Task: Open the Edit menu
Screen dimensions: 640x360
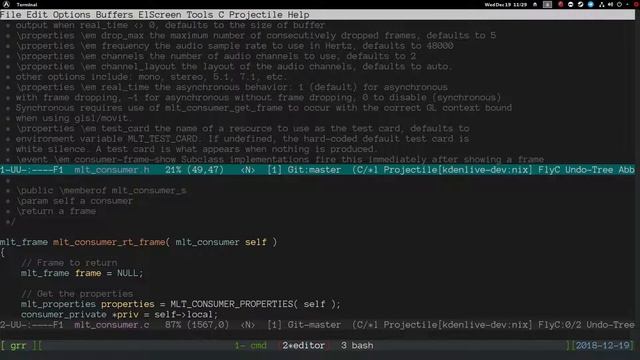Action: [x=37, y=15]
